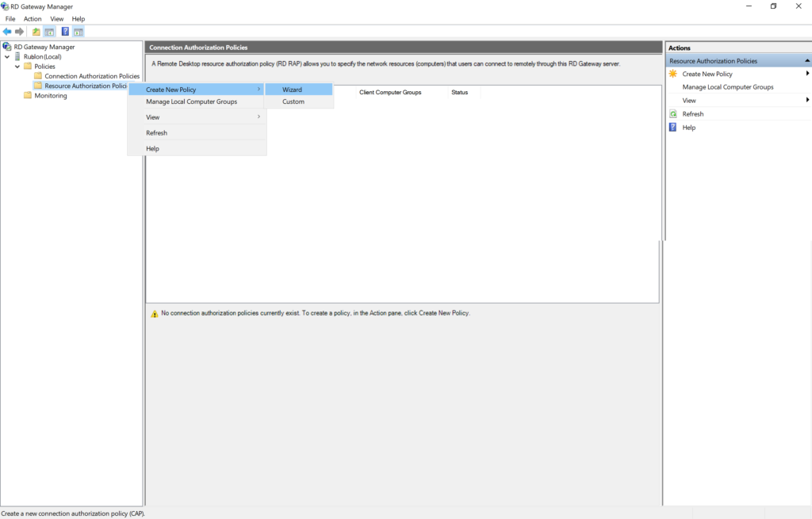Select the RD Gateway Manager root node icon
Viewport: 812px width, 519px height.
tap(7, 46)
